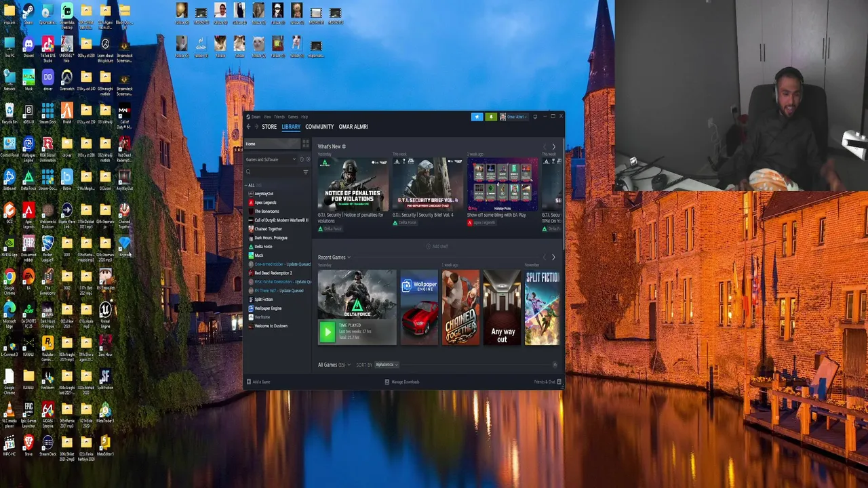Switch library to grid collections view icon
This screenshot has height=488, width=868.
(306, 144)
